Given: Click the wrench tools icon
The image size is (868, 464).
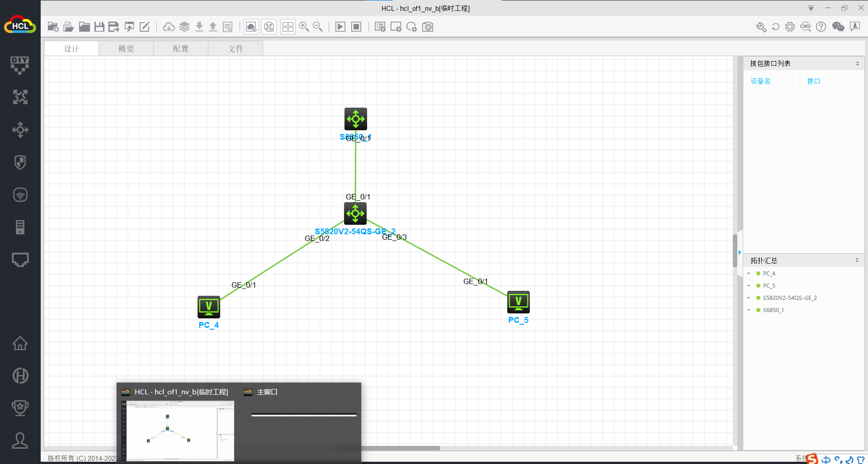Looking at the screenshot, I should point(761,27).
